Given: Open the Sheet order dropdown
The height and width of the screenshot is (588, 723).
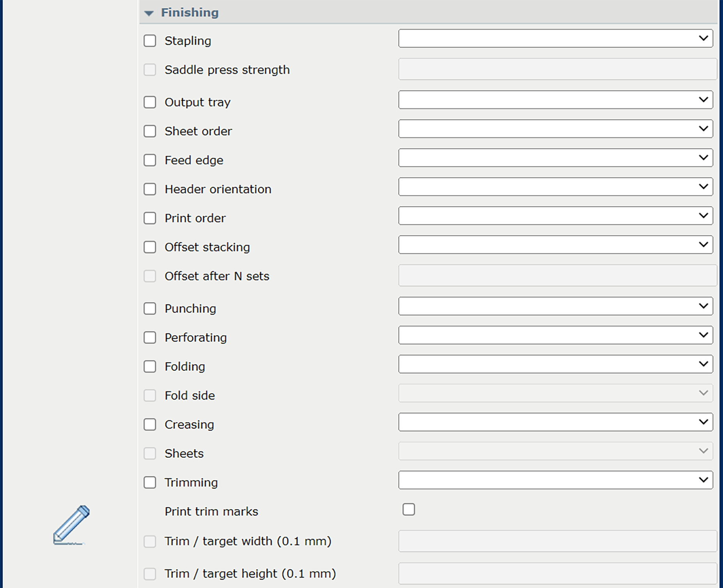Looking at the screenshot, I should pyautogui.click(x=555, y=129).
